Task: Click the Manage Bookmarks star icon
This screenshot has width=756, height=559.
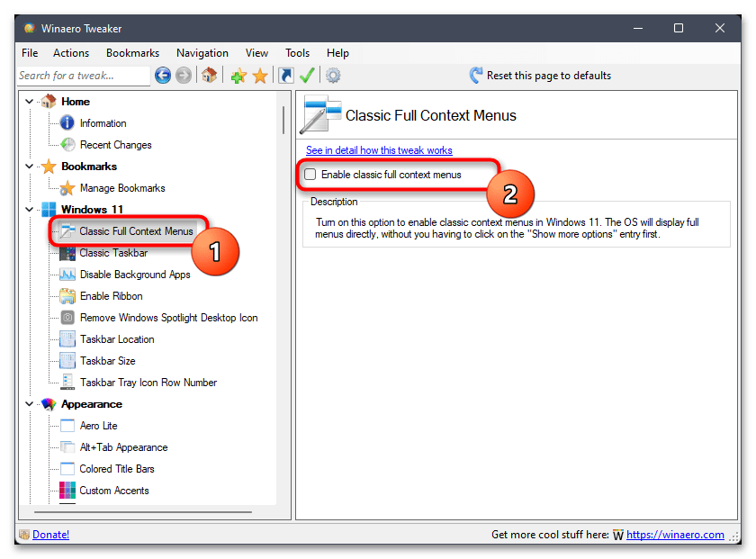Action: coord(67,188)
